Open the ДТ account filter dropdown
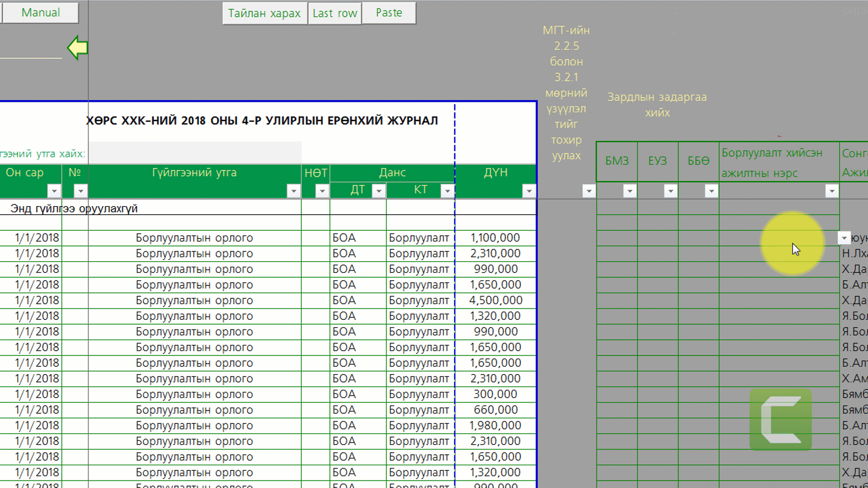 (x=378, y=191)
